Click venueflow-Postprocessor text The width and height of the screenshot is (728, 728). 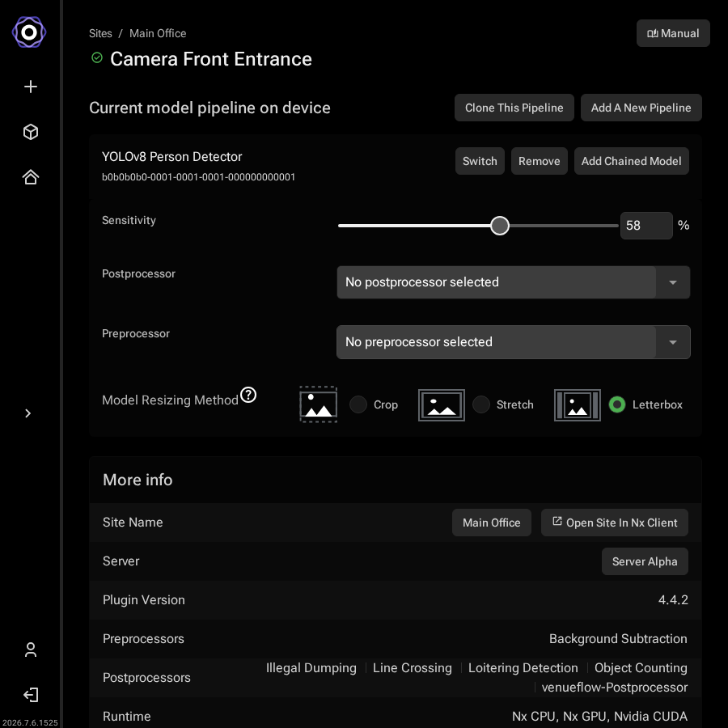tap(614, 688)
